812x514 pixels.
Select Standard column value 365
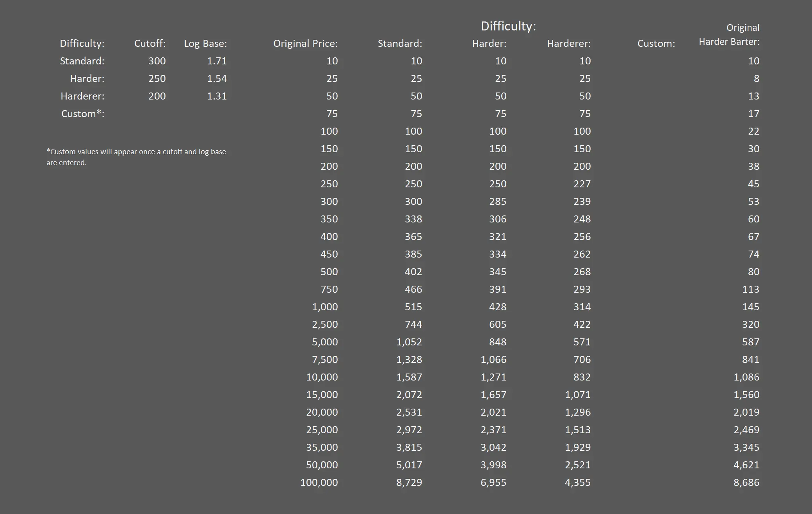point(413,237)
